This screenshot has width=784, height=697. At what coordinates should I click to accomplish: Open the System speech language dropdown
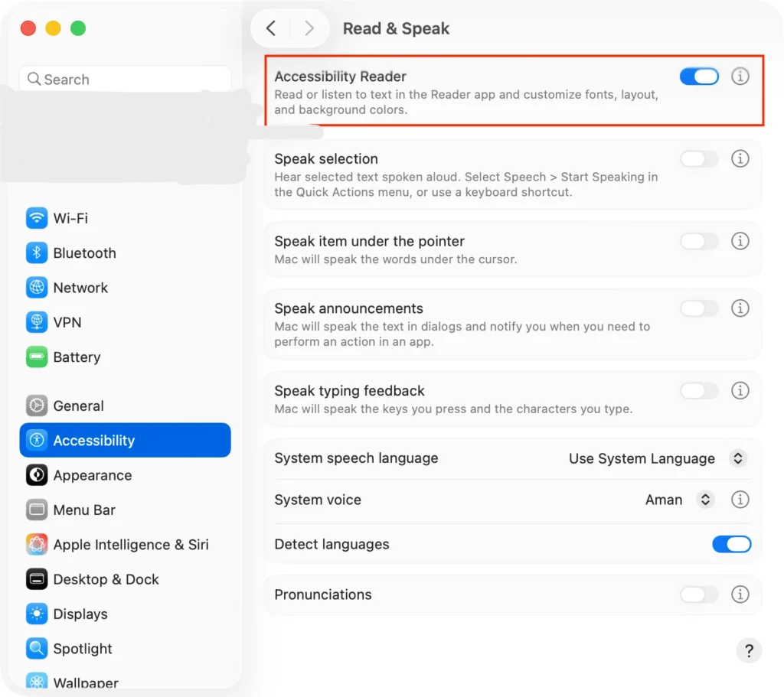point(737,458)
